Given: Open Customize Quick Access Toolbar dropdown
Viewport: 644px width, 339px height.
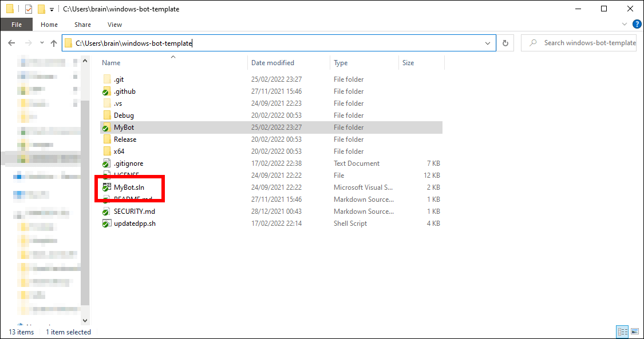Looking at the screenshot, I should click(x=52, y=10).
